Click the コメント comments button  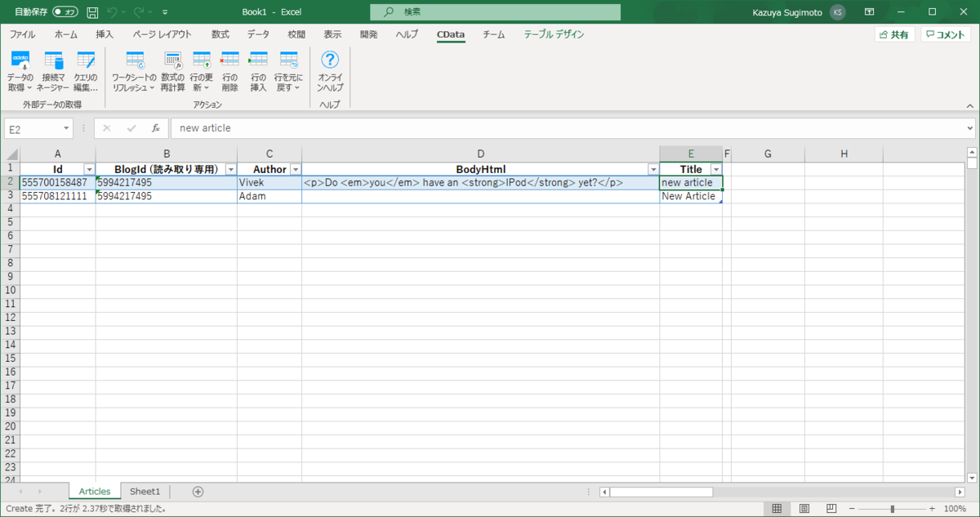(946, 34)
